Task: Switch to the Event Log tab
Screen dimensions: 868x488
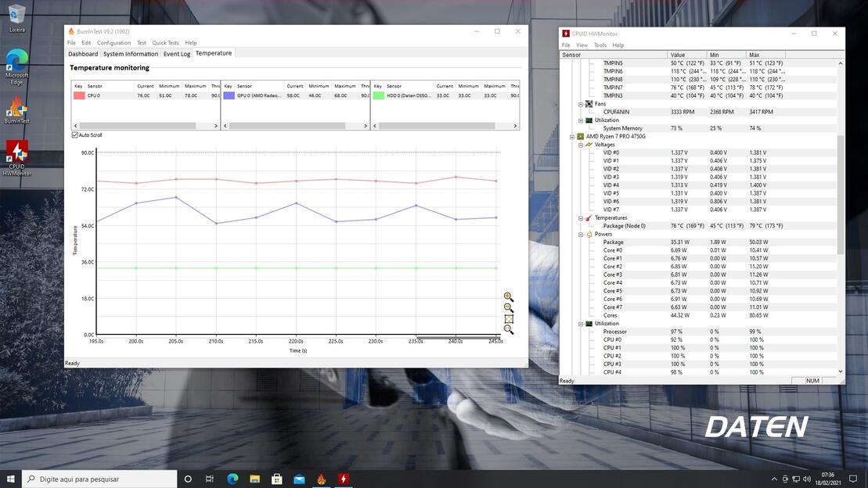Action: [x=177, y=54]
